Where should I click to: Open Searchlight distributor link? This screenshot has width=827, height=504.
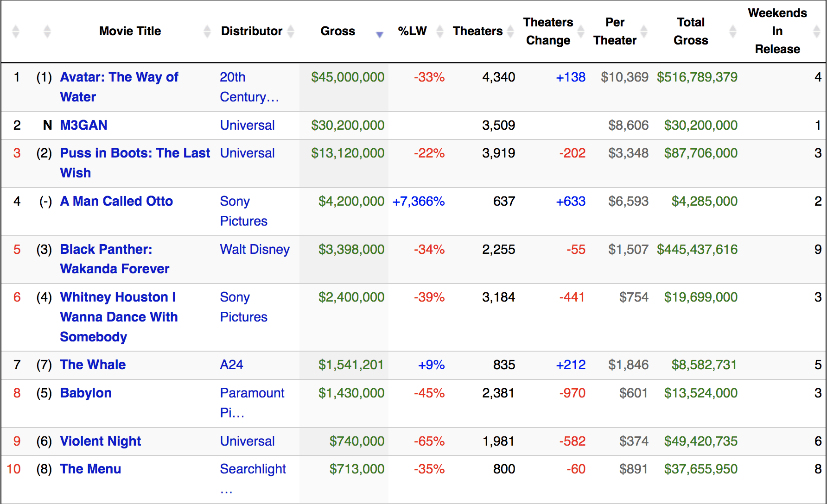(x=253, y=479)
